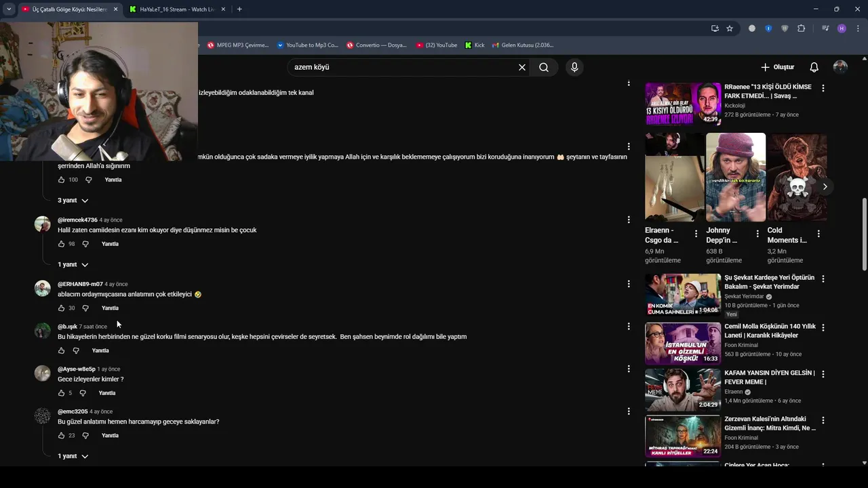Open options for Şevkat Kardeşe video suggestion

point(823,279)
